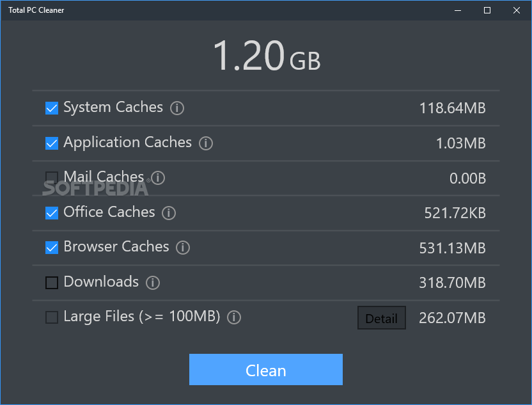The height and width of the screenshot is (405, 532).
Task: Open the Office Caches info icon
Action: [x=169, y=213]
